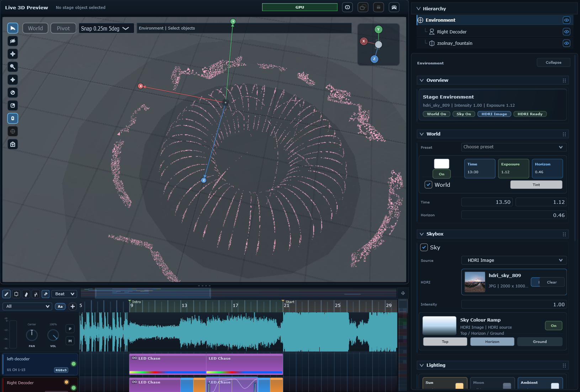
Task: Click the Z axis on orientation gizmo
Action: (x=374, y=59)
